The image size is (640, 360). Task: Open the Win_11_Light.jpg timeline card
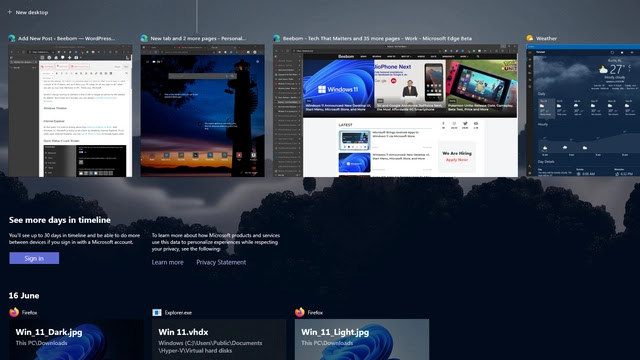[362, 340]
